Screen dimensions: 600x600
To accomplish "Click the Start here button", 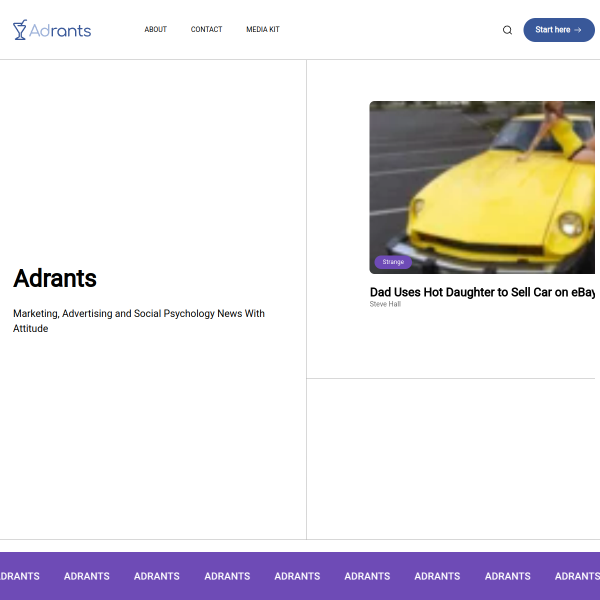I will (559, 30).
